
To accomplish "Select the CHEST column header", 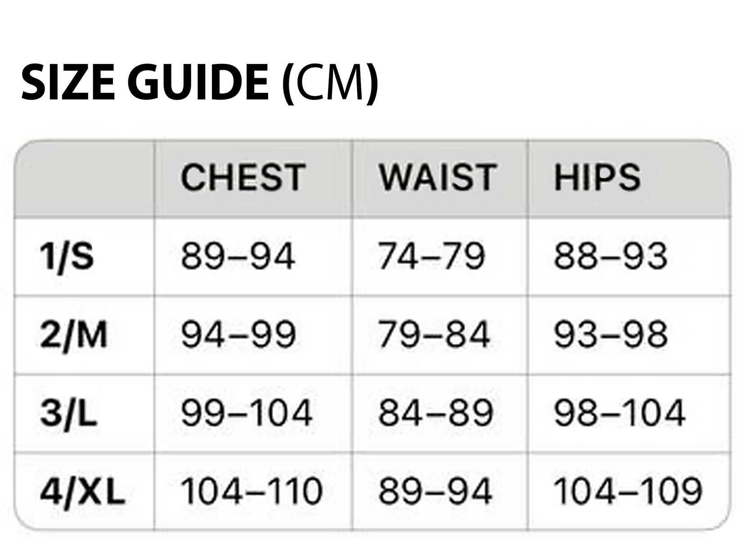I will (243, 177).
